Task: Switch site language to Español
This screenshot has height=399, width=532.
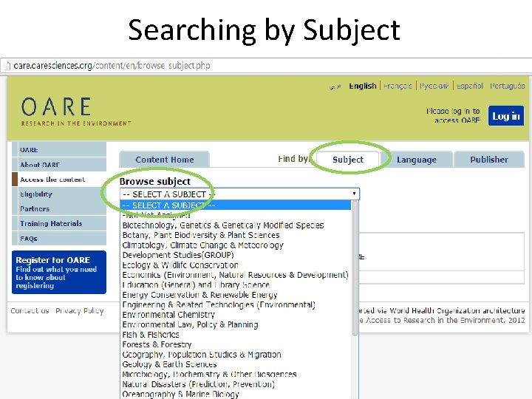Action: coord(470,86)
